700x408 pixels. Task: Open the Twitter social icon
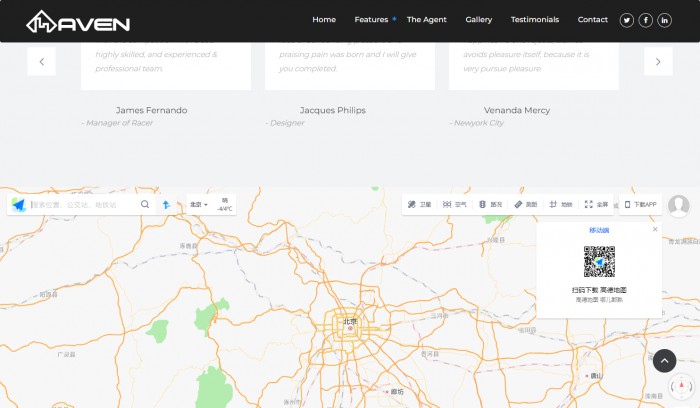tap(627, 20)
